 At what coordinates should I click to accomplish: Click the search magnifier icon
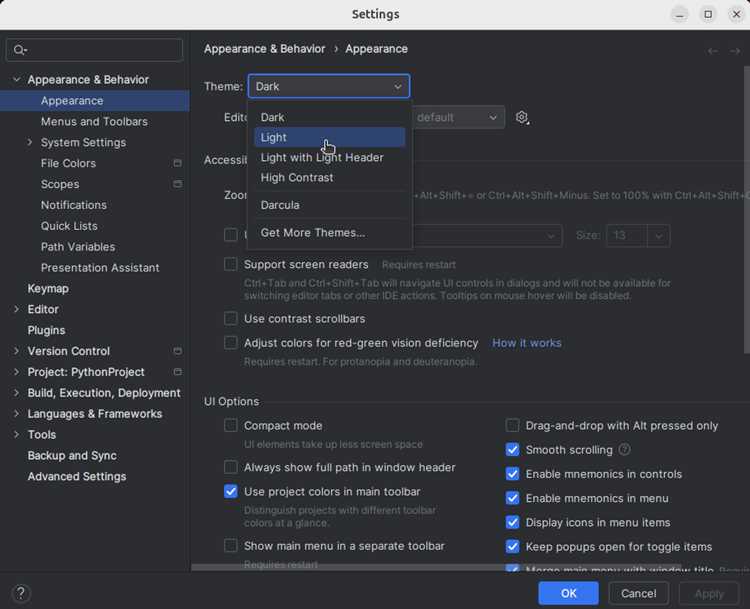[20, 50]
